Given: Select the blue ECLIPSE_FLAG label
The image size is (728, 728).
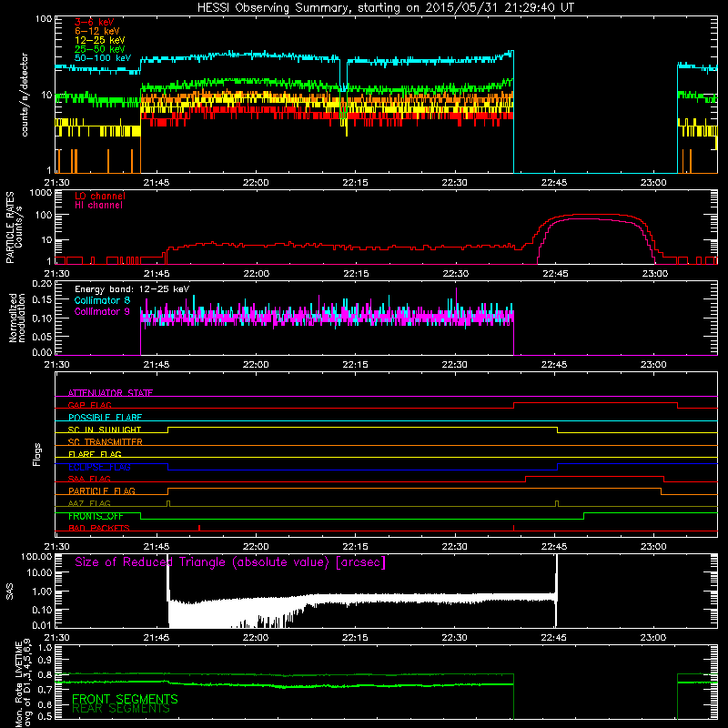Looking at the screenshot, I should coord(99,467).
